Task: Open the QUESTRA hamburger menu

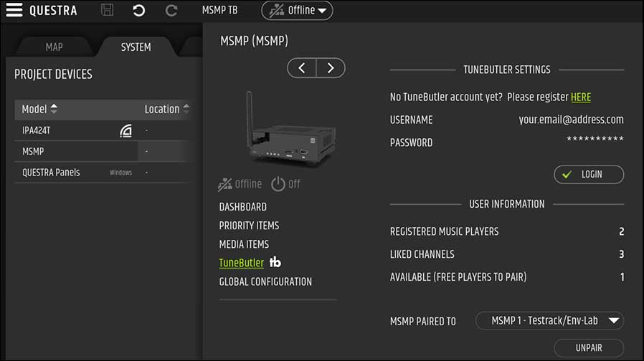Action: point(14,11)
